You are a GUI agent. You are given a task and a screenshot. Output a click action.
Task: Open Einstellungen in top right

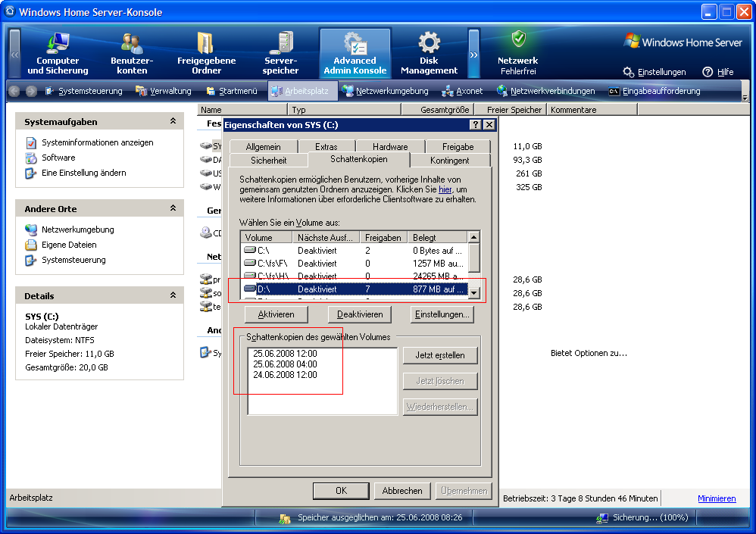(654, 72)
